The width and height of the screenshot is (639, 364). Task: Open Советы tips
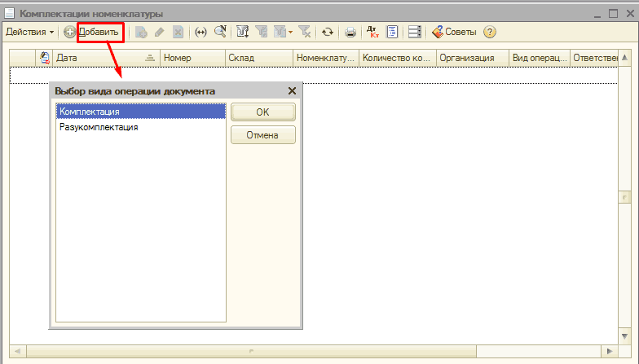[454, 32]
